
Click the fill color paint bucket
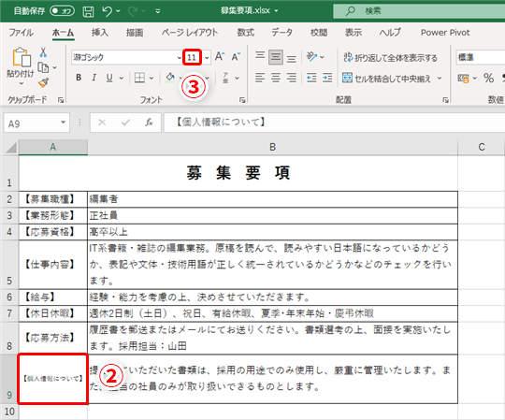(170, 78)
